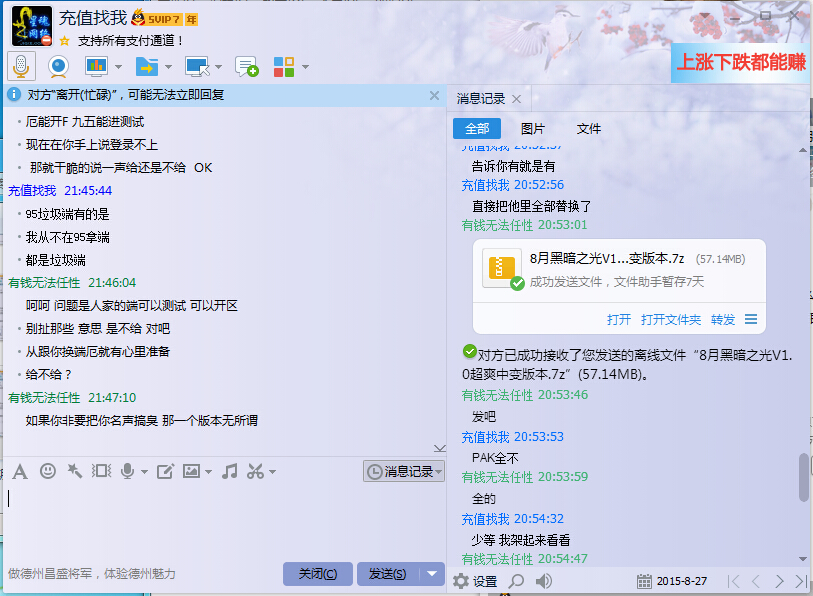Viewport: 813px width, 596px height.
Task: Switch to the 文件 tab
Action: pyautogui.click(x=589, y=129)
